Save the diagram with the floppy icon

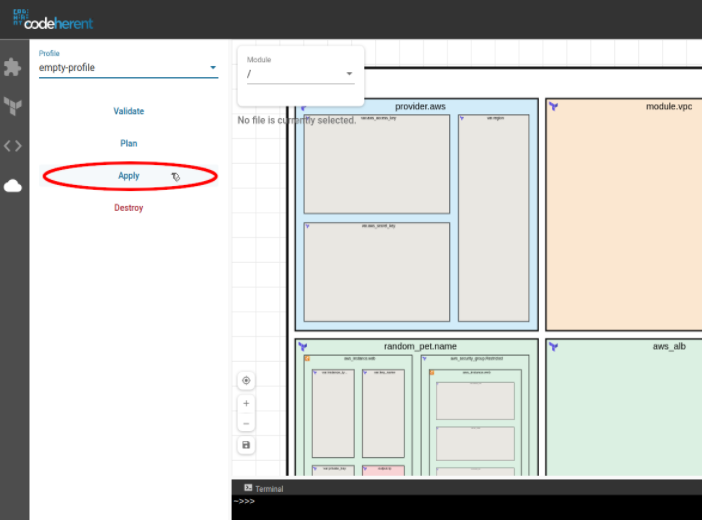pos(246,445)
